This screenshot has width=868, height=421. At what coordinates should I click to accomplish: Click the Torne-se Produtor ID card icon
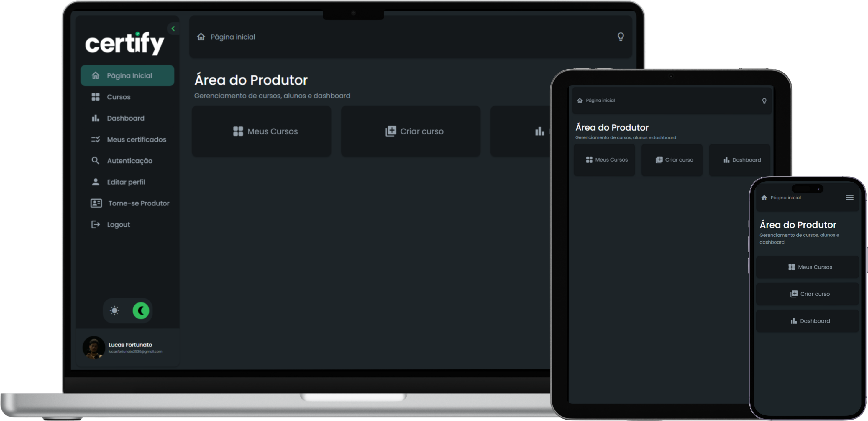pyautogui.click(x=96, y=203)
